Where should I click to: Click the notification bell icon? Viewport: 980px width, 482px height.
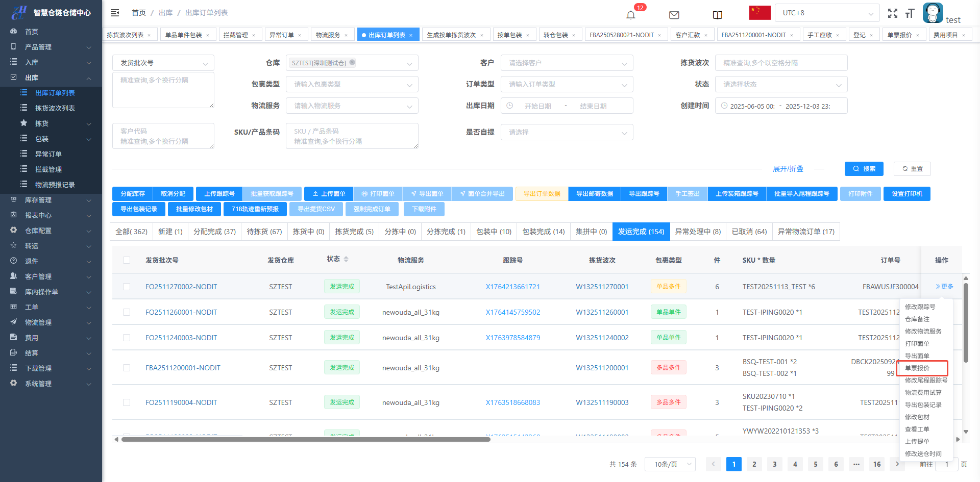coord(631,15)
